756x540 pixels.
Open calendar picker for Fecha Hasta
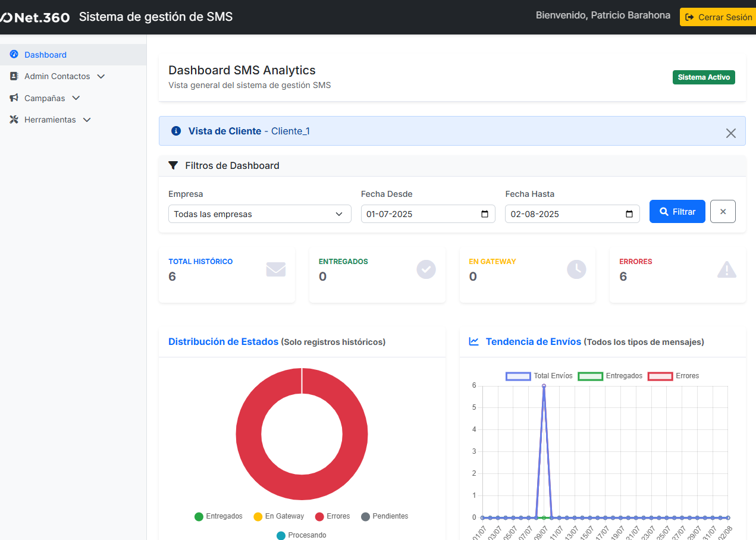(x=629, y=214)
